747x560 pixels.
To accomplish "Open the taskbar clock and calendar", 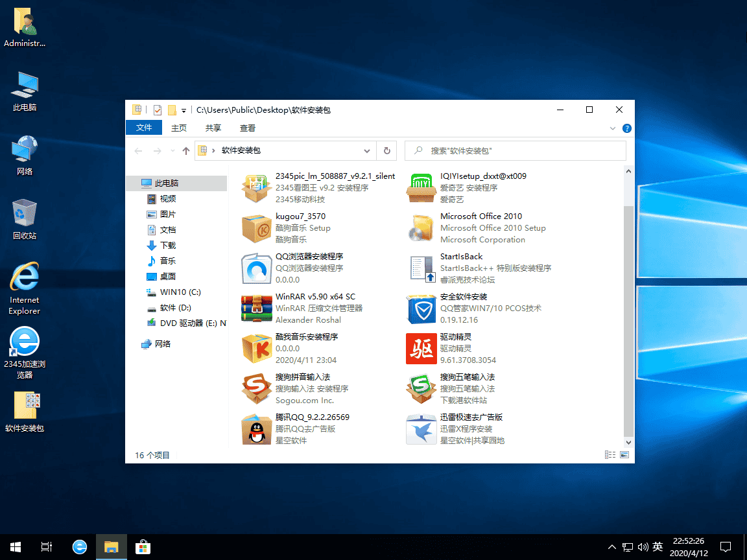I will (689, 546).
